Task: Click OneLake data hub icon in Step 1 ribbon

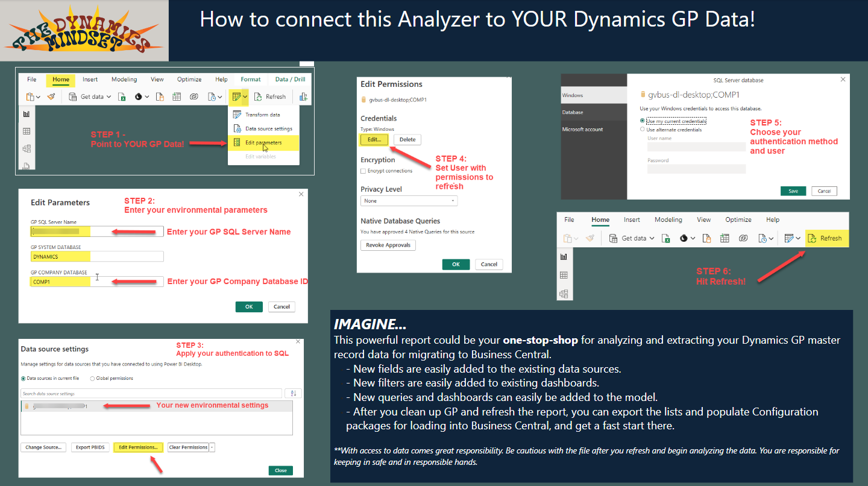Action: pyautogui.click(x=139, y=96)
